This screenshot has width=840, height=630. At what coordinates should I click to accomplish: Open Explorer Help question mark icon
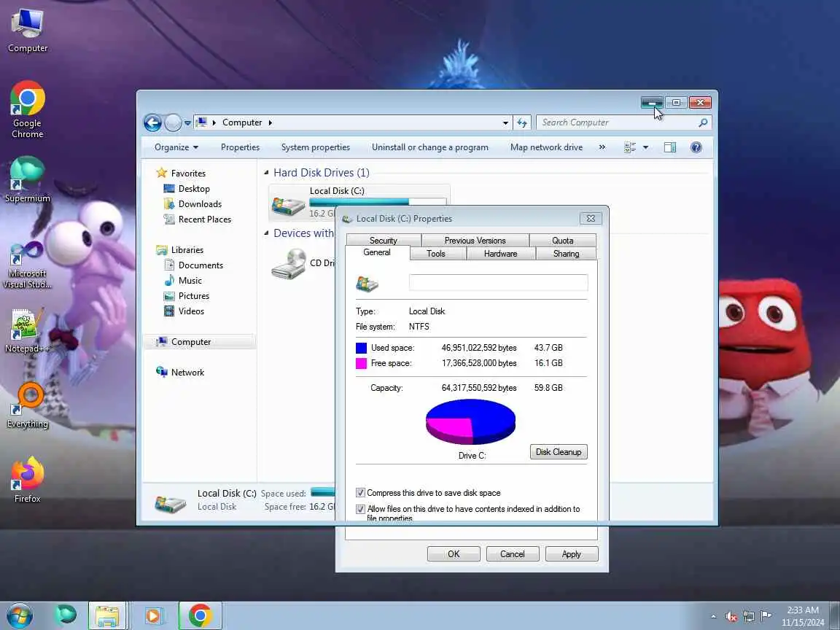coord(696,147)
